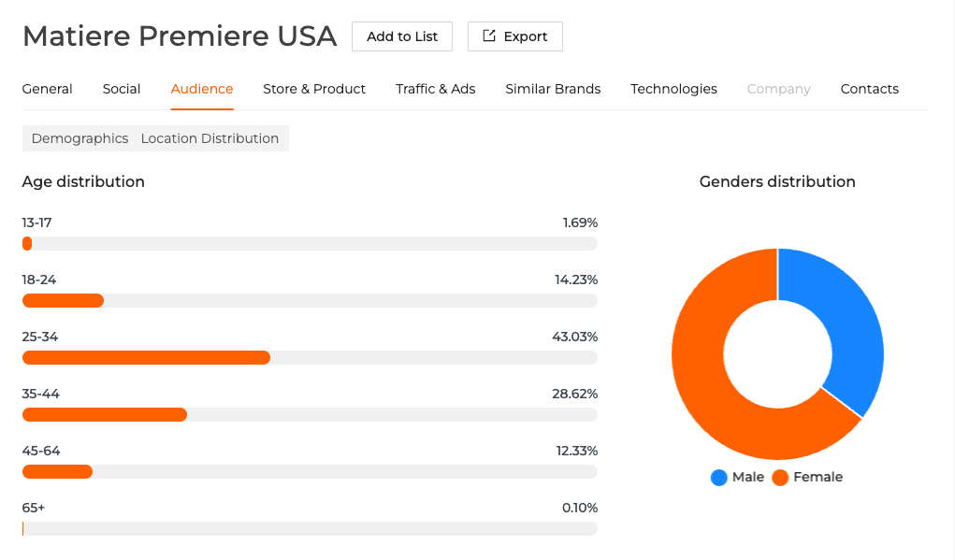Click the 18-24 age progress bar
Screen dimensions: 955x560
point(63,300)
